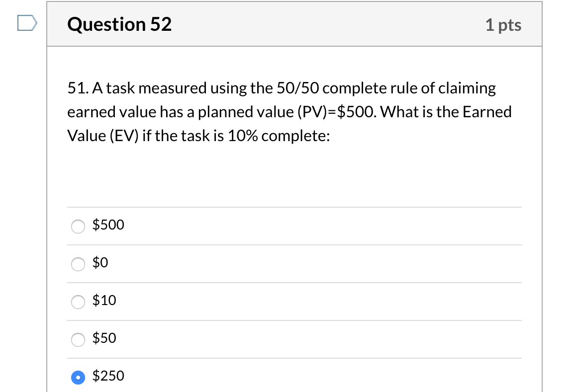Deselect the currently chosen $250 option
The image size is (576, 392).
pyautogui.click(x=78, y=378)
